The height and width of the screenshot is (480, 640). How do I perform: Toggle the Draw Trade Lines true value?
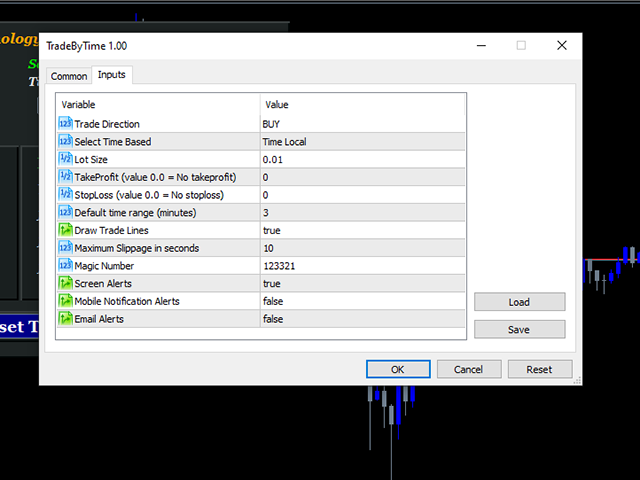click(363, 230)
